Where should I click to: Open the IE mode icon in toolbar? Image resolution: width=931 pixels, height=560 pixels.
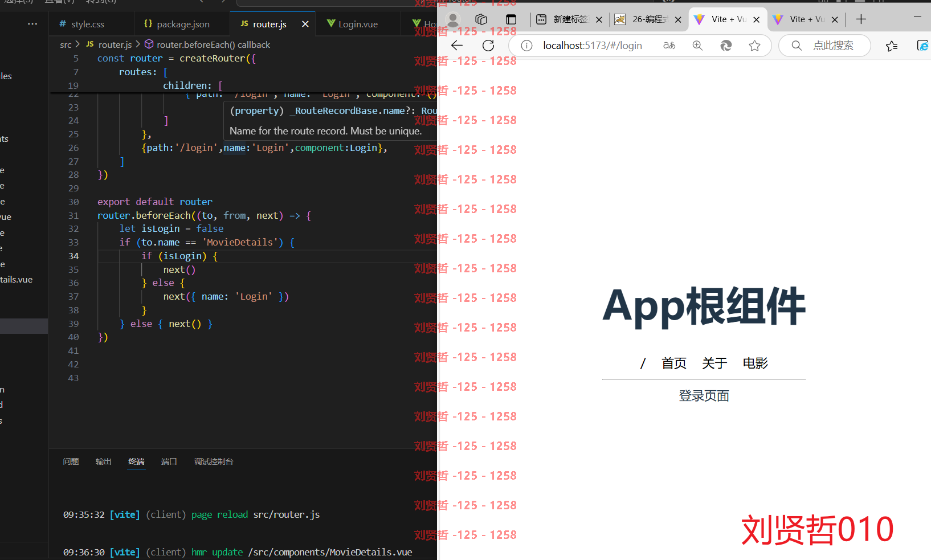click(923, 46)
